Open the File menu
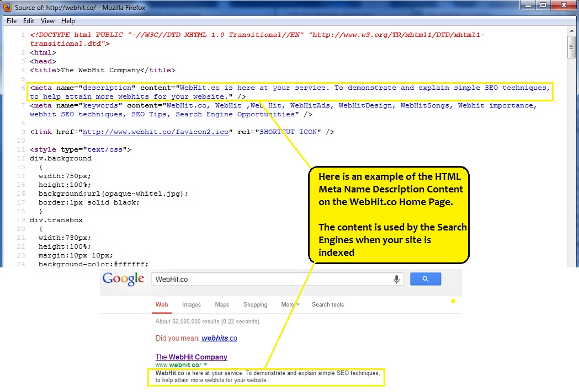The height and width of the screenshot is (392, 579). (x=11, y=21)
